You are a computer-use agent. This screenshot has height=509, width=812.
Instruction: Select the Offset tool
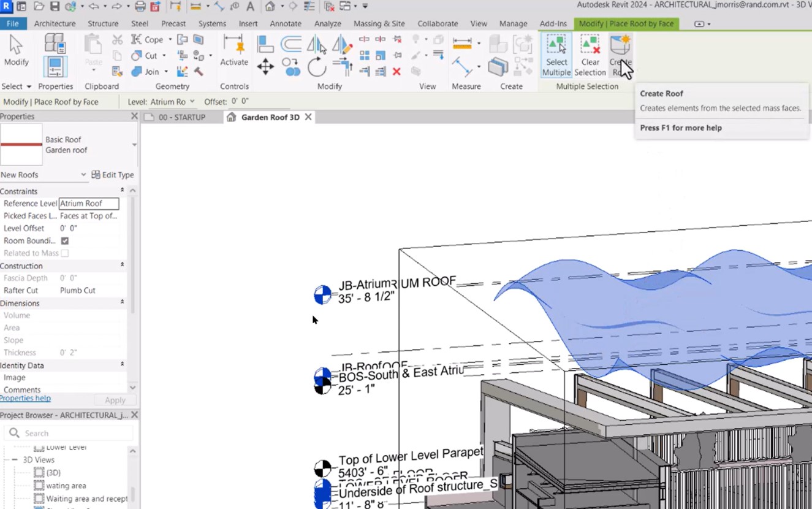pos(291,44)
